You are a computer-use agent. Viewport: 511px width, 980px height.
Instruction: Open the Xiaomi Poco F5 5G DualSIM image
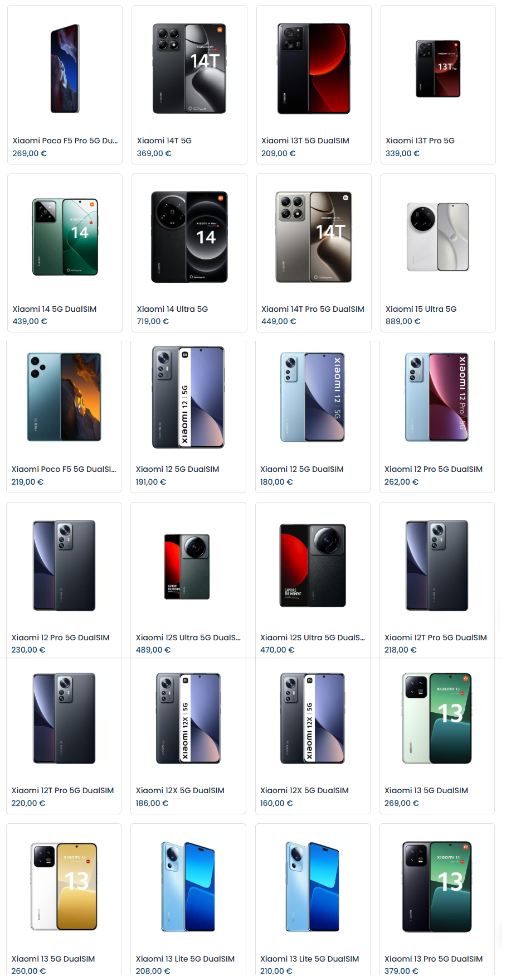(x=64, y=397)
